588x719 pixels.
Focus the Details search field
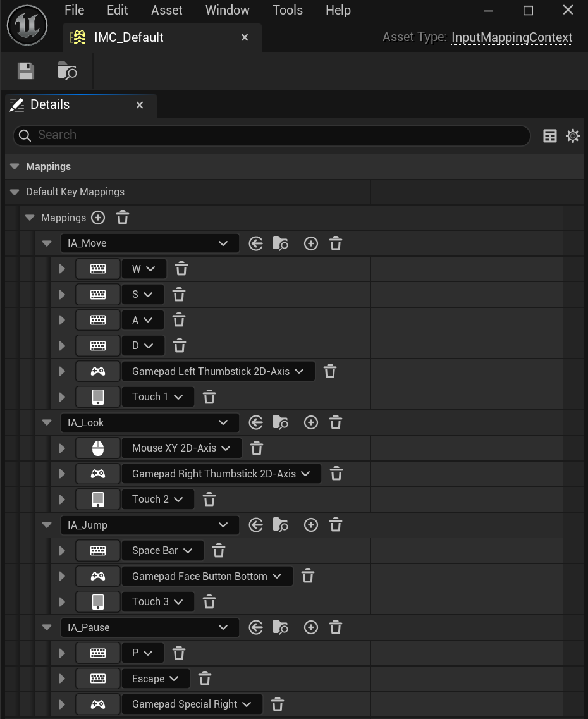pyautogui.click(x=272, y=135)
